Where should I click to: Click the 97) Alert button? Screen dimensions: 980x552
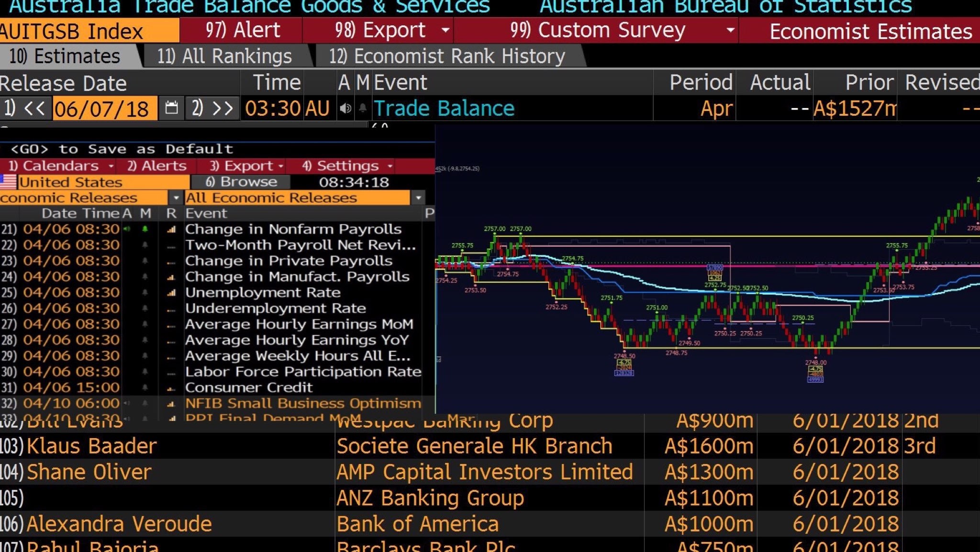click(x=242, y=30)
